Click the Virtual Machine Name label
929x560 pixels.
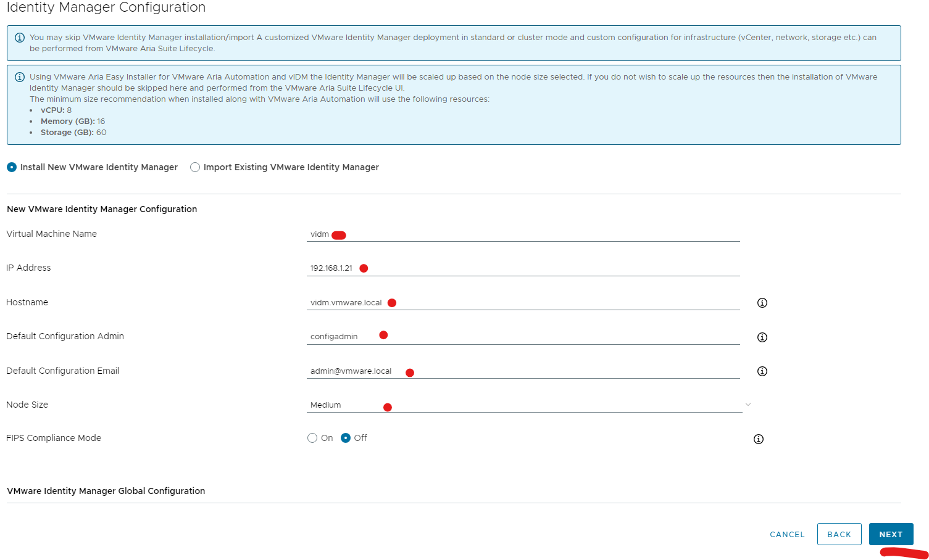[51, 234]
